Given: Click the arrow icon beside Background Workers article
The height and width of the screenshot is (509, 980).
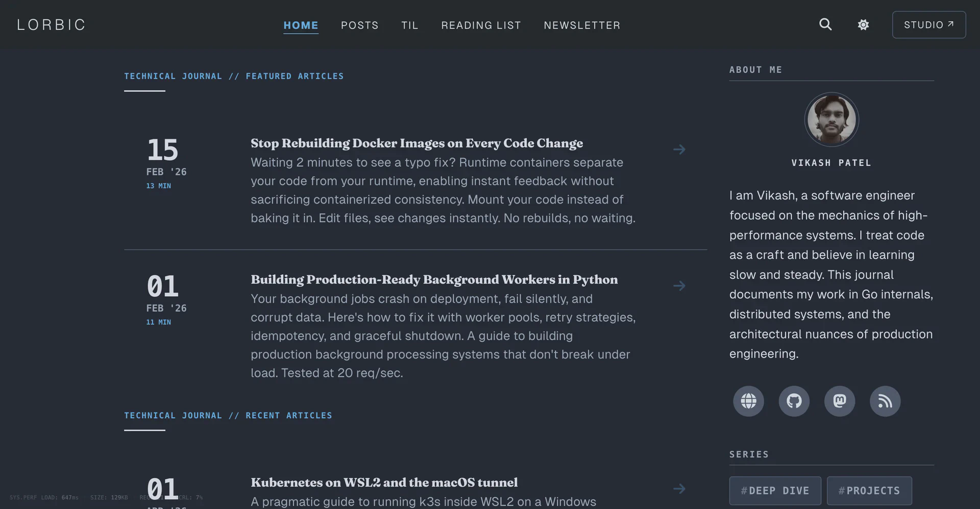Looking at the screenshot, I should point(679,286).
